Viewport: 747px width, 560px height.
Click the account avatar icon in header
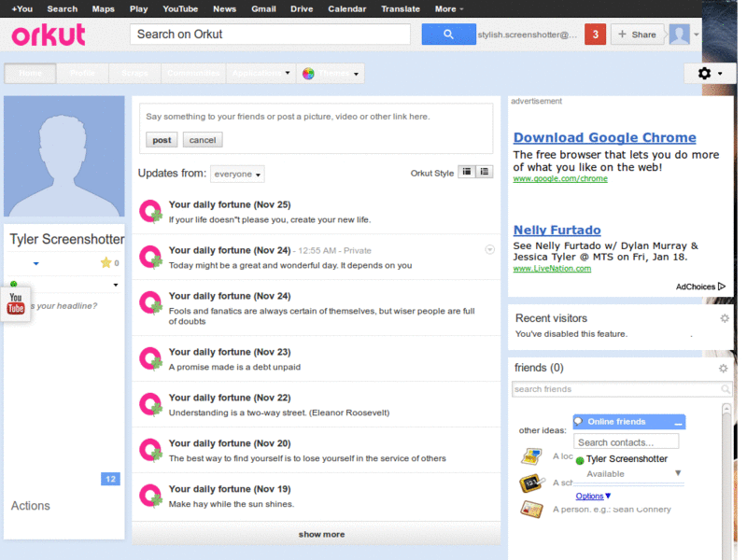point(680,35)
